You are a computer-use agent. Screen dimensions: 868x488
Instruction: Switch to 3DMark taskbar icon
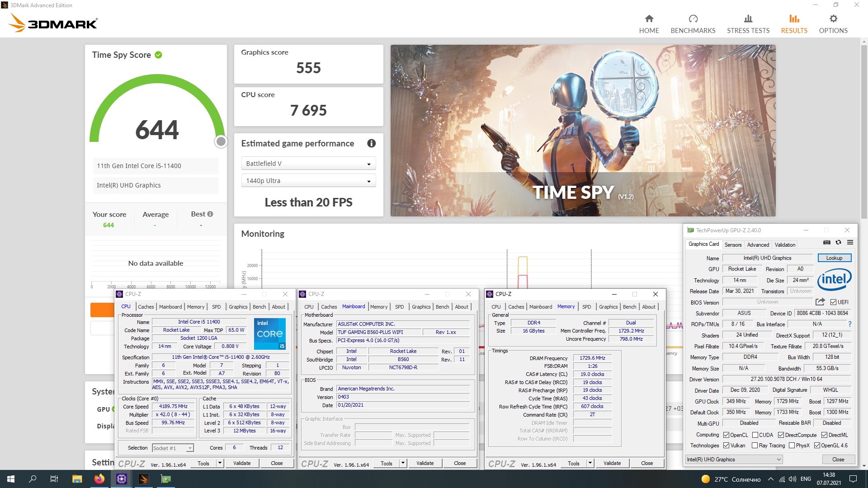pos(144,479)
